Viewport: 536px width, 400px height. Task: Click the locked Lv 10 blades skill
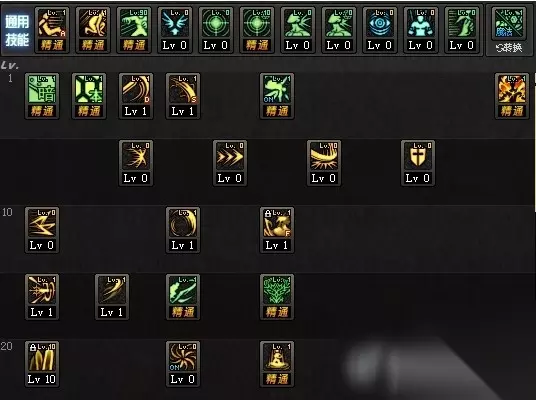point(42,364)
